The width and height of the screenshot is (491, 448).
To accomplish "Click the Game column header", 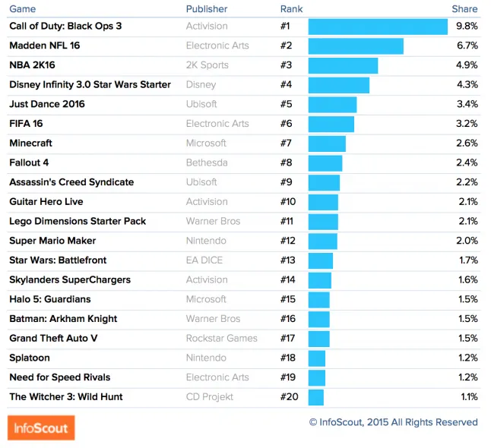I will click(x=23, y=9).
